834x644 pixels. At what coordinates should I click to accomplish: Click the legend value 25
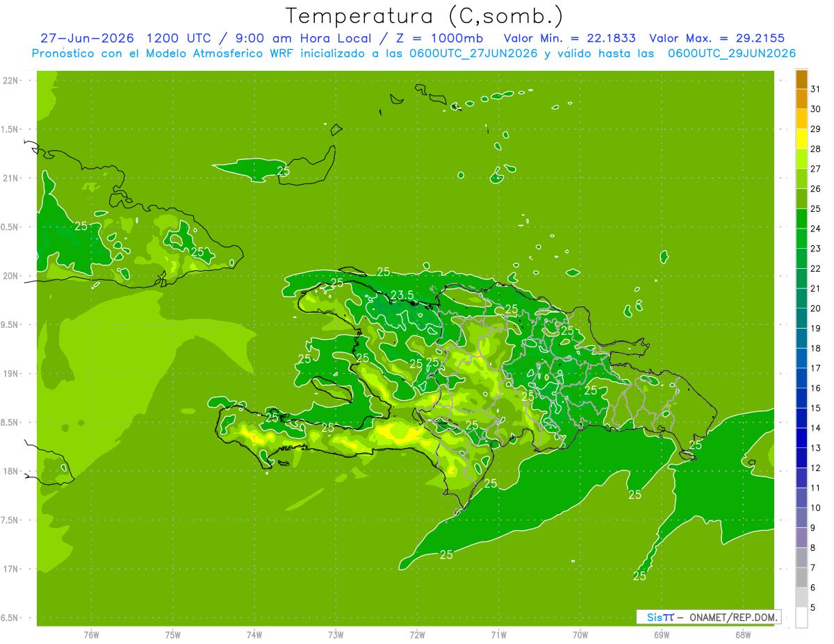(x=816, y=208)
